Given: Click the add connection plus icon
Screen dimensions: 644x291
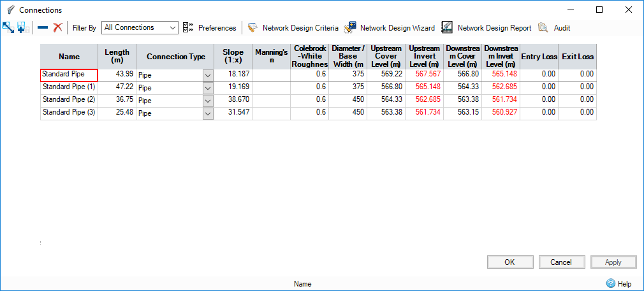Looking at the screenshot, I should point(23,27).
